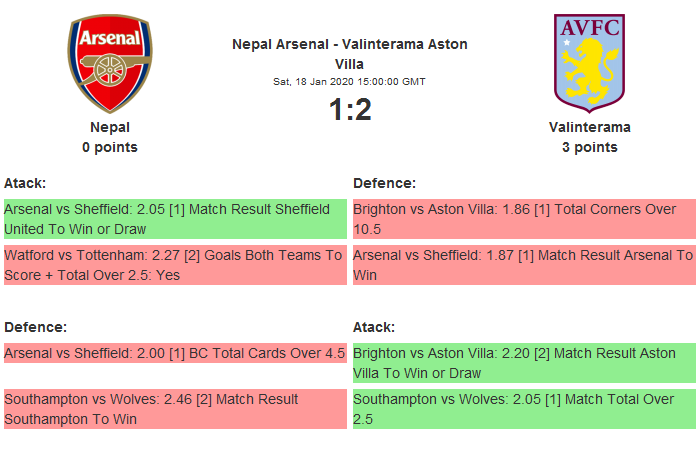
Task: Click the Sat, 18 Jan 2020 match date
Action: (350, 81)
